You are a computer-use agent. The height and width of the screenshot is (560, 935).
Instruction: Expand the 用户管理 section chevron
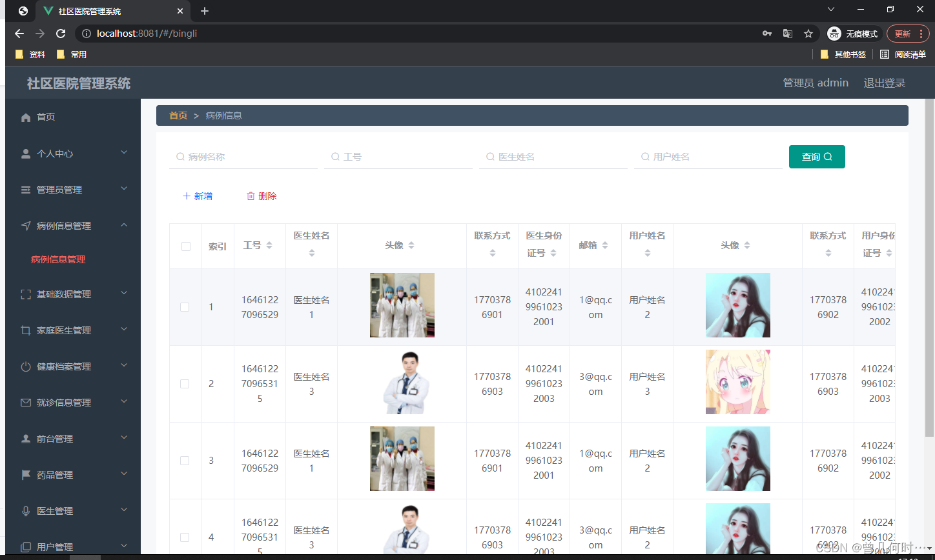[123, 546]
